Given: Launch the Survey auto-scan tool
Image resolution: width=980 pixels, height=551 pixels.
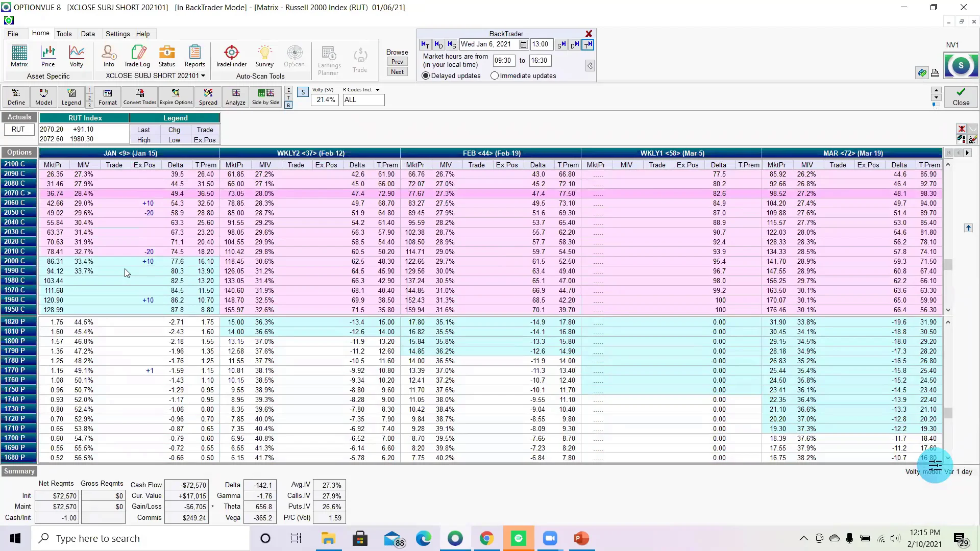Looking at the screenshot, I should pyautogui.click(x=264, y=56).
